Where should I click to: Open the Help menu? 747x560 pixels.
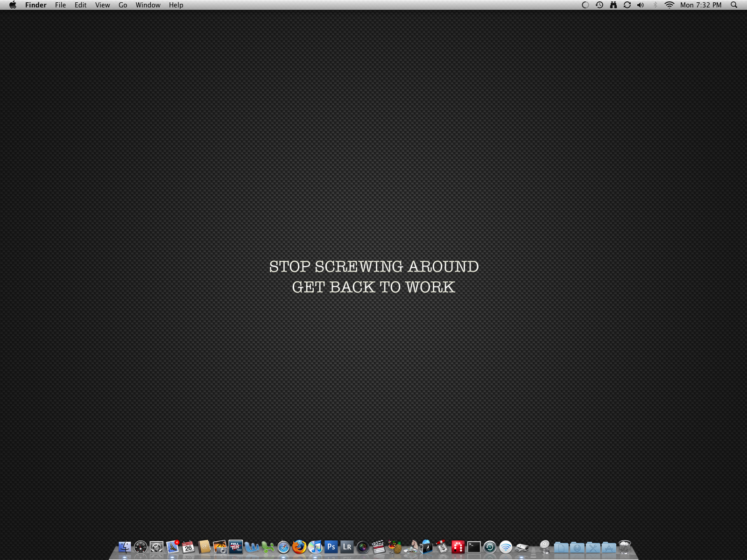(x=176, y=5)
